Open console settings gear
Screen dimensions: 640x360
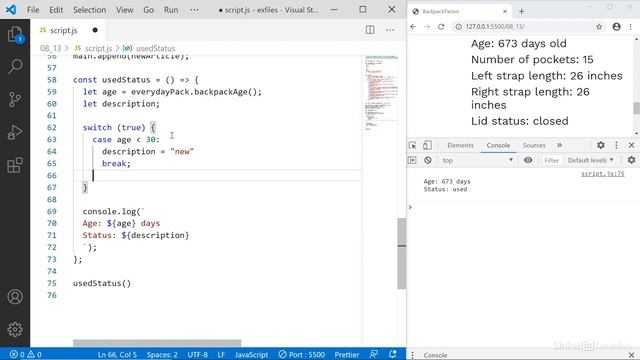coord(631,160)
